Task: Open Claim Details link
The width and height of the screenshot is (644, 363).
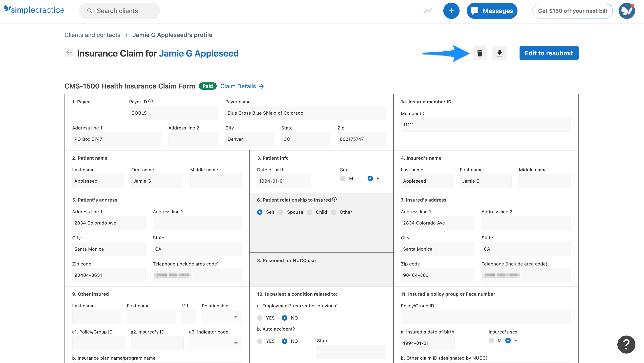Action: pos(242,86)
